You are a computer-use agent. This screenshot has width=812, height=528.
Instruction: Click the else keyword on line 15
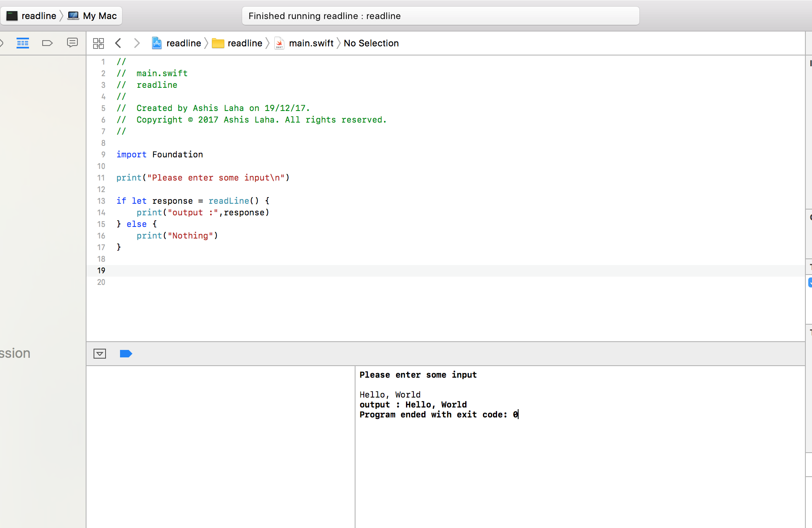click(137, 224)
